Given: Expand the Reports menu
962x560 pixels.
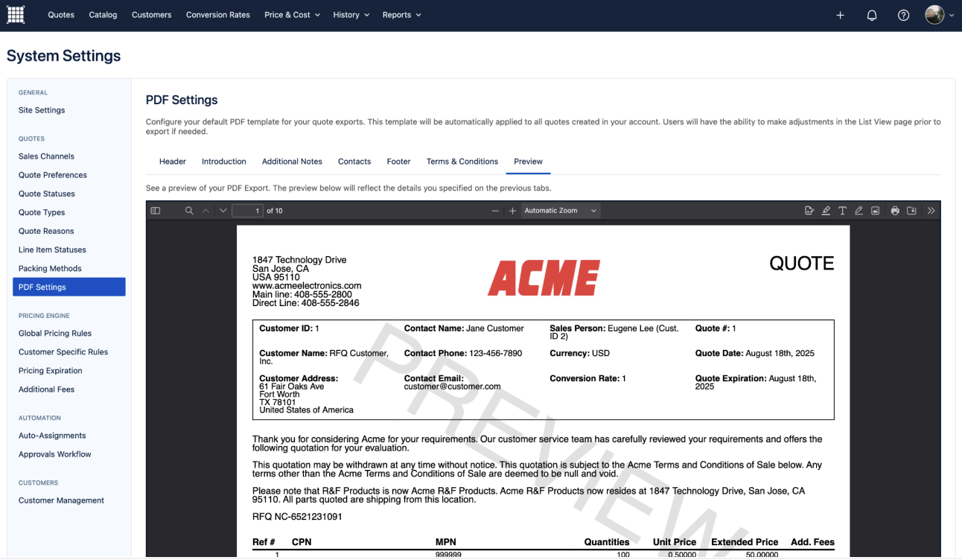Looking at the screenshot, I should (x=401, y=15).
